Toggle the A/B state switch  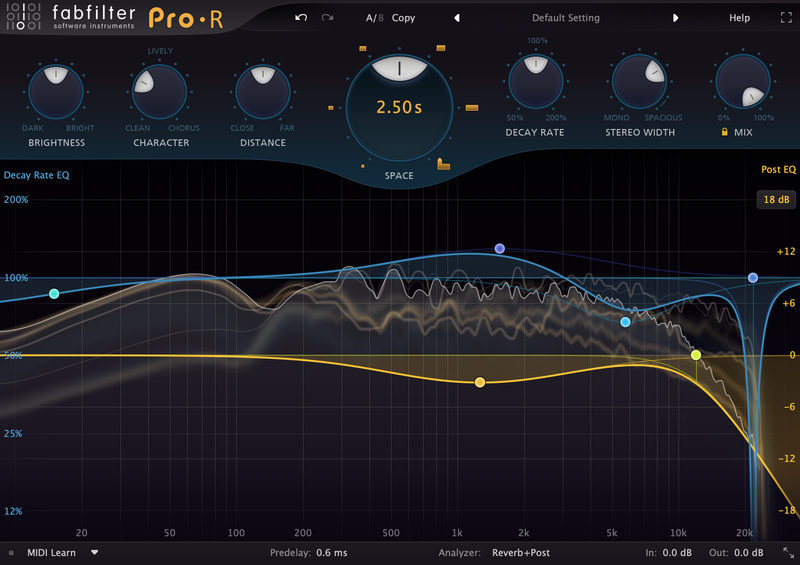coord(374,18)
